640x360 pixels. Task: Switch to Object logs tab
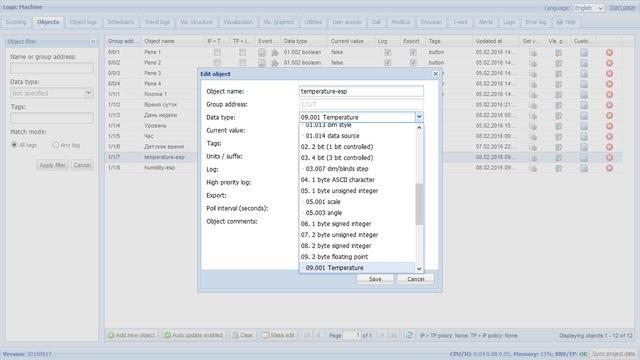(x=83, y=22)
